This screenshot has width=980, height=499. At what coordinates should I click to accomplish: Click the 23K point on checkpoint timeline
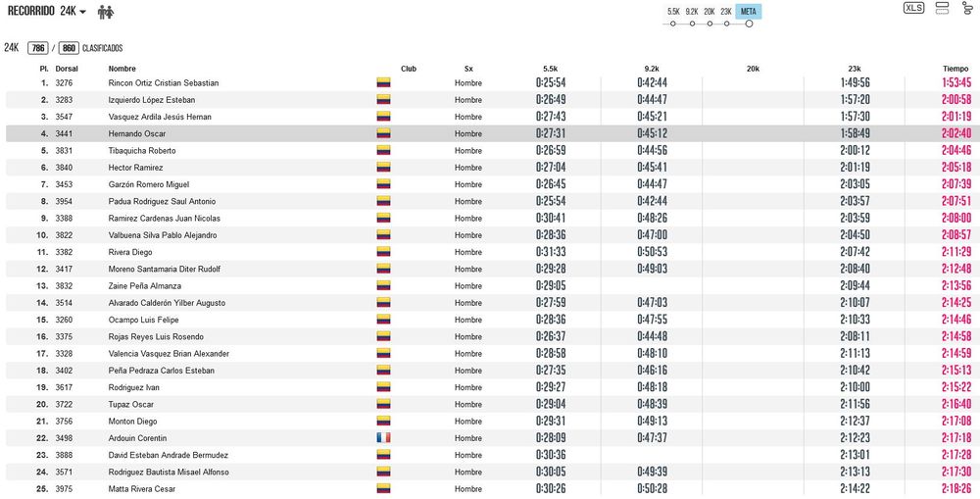tap(726, 24)
